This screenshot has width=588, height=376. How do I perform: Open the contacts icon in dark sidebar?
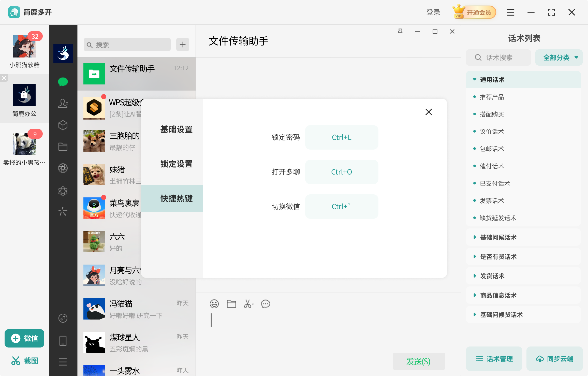pyautogui.click(x=63, y=103)
